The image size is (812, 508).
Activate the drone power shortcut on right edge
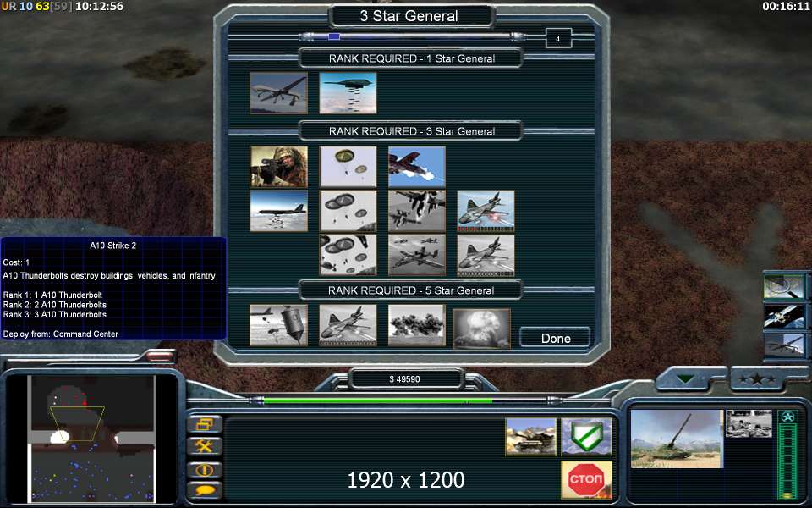pyautogui.click(x=784, y=345)
